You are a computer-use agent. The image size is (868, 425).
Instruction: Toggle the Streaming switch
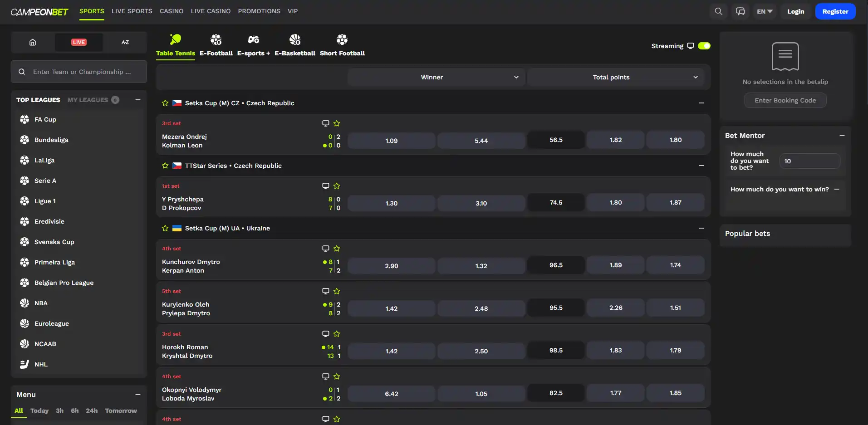[x=704, y=46]
